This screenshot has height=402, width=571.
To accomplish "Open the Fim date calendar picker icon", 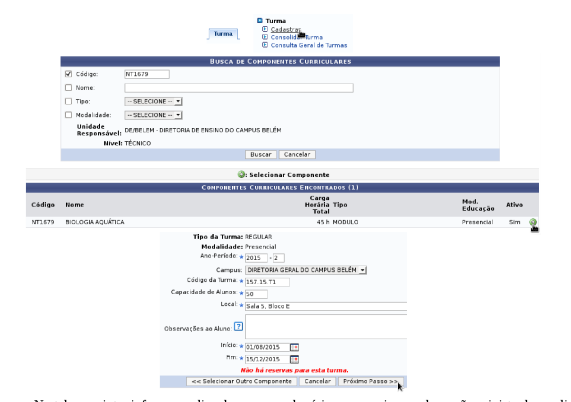I will [294, 359].
